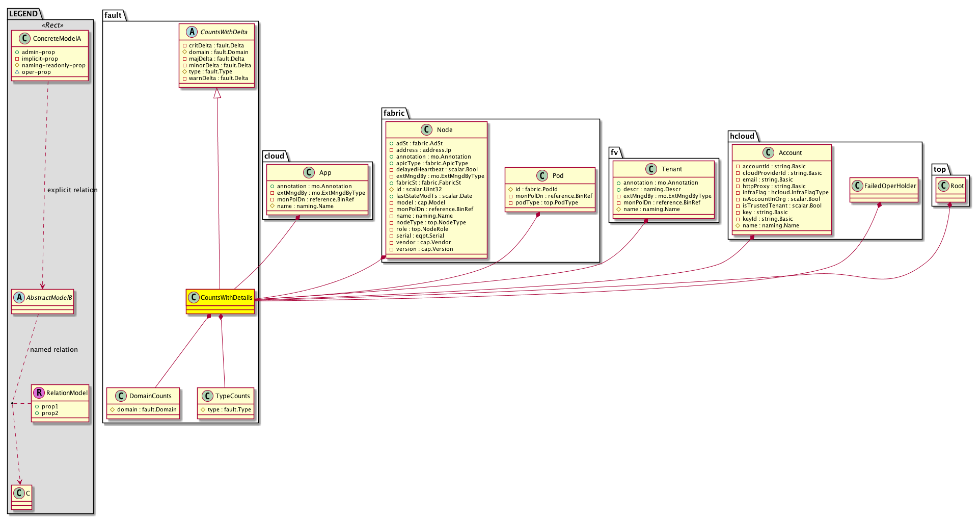The image size is (980, 519).
Task: Click the abstract A icon of CountsWithDelta
Action: pyautogui.click(x=192, y=32)
